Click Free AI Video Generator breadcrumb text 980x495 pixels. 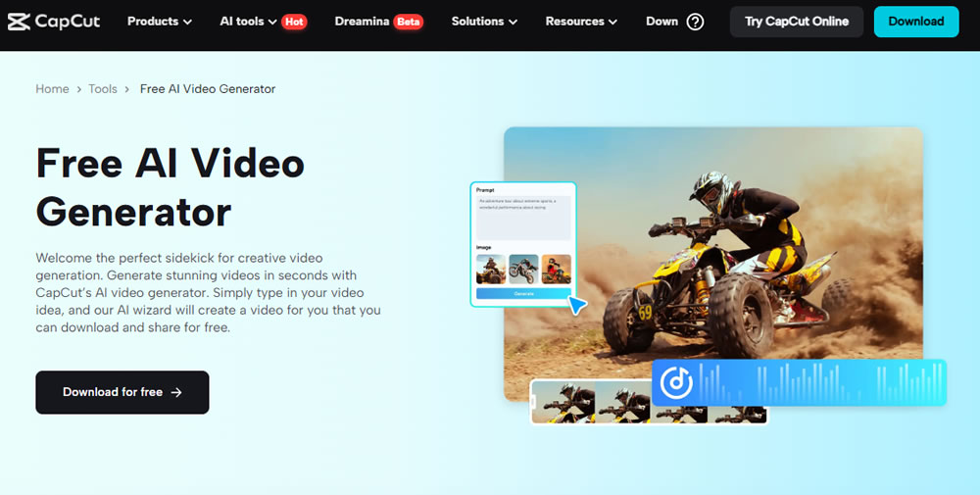click(x=208, y=89)
